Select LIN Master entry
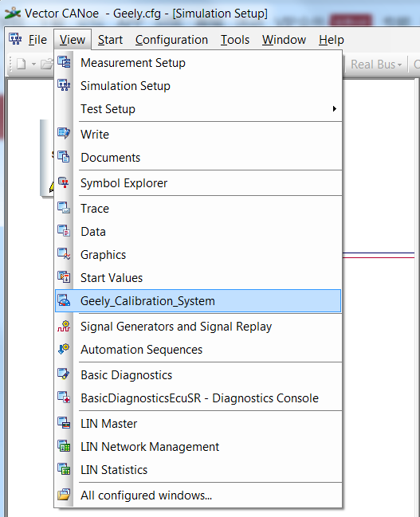420x517 pixels. (198, 423)
